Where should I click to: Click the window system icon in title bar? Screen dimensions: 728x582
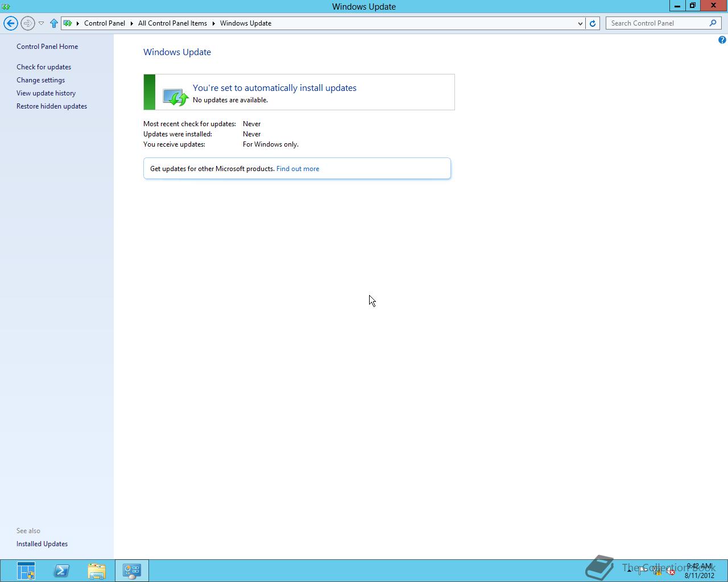[6, 6]
